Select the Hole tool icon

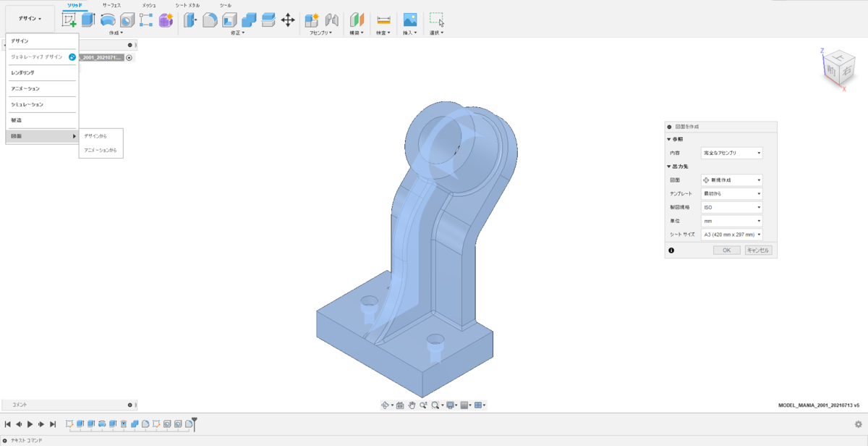(127, 20)
